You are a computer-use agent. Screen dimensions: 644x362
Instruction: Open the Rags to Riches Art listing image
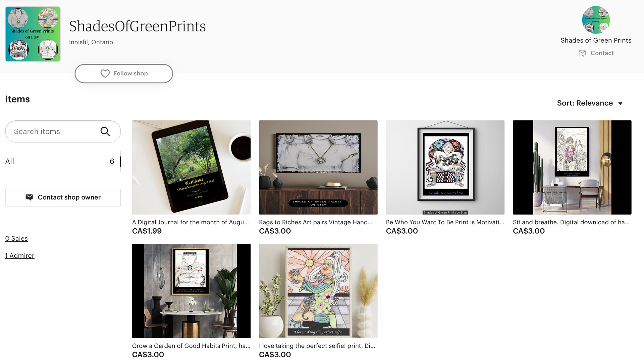(x=318, y=167)
